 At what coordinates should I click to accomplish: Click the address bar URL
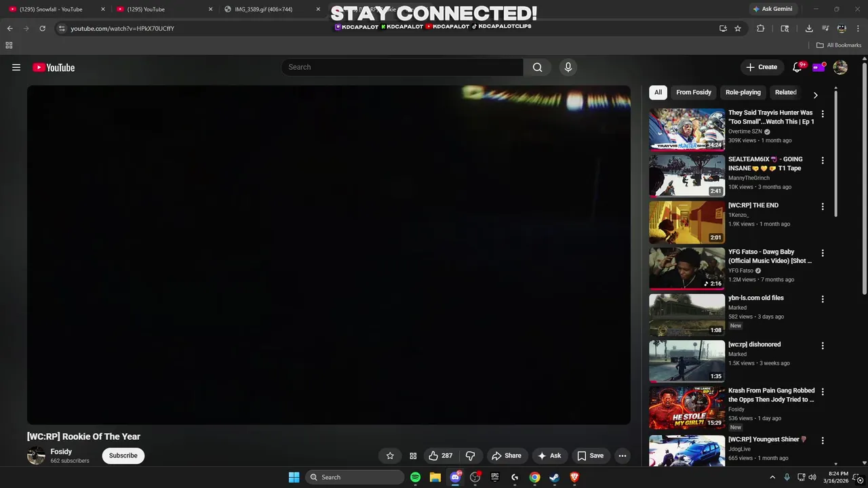tap(123, 28)
